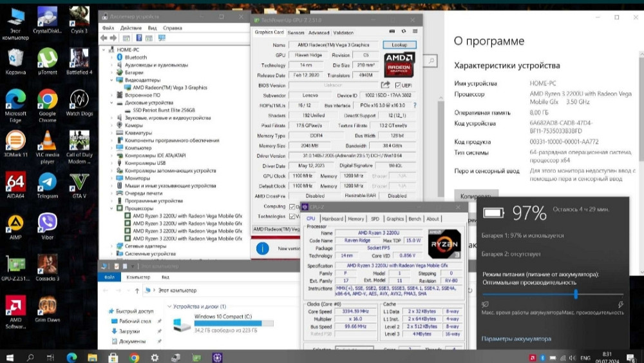Open the GTA V desktop shortcut
The width and height of the screenshot is (644, 363).
pyautogui.click(x=79, y=185)
